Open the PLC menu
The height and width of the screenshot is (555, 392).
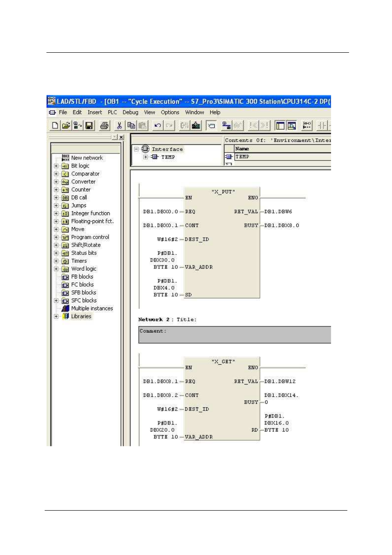(x=112, y=112)
